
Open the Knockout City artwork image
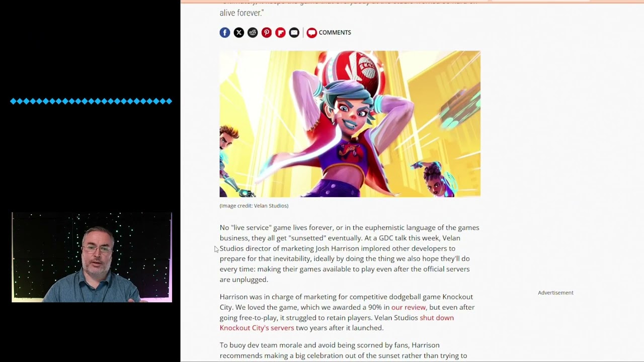pyautogui.click(x=350, y=124)
